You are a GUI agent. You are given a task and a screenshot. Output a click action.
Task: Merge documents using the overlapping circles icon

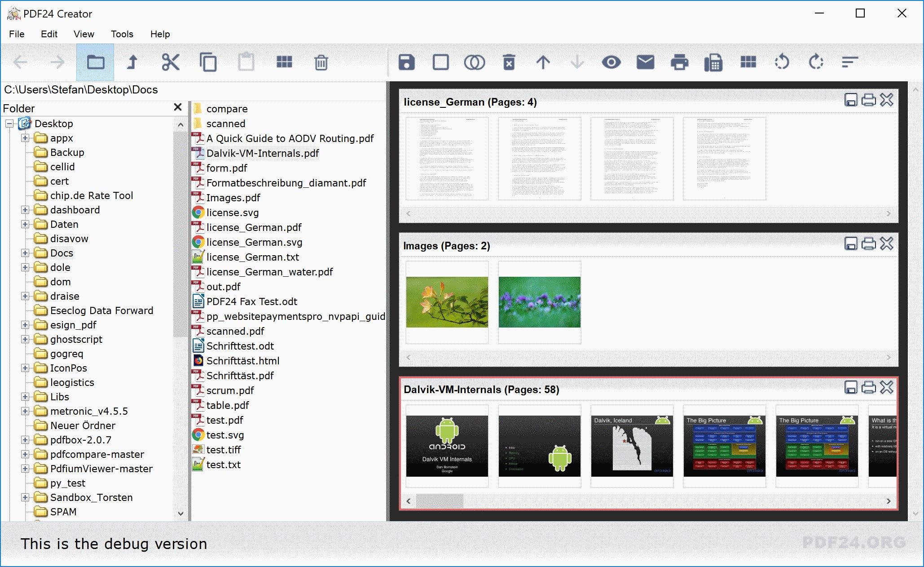475,62
